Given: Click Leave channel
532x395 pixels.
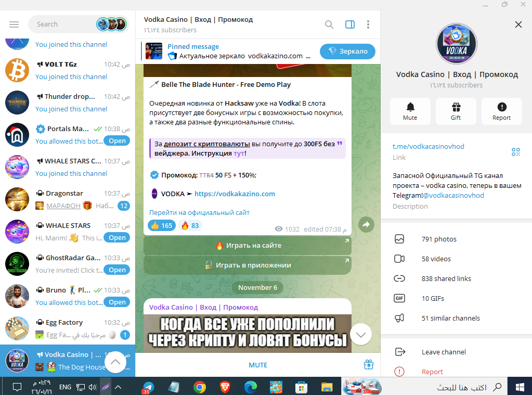Looking at the screenshot, I should [457, 352].
